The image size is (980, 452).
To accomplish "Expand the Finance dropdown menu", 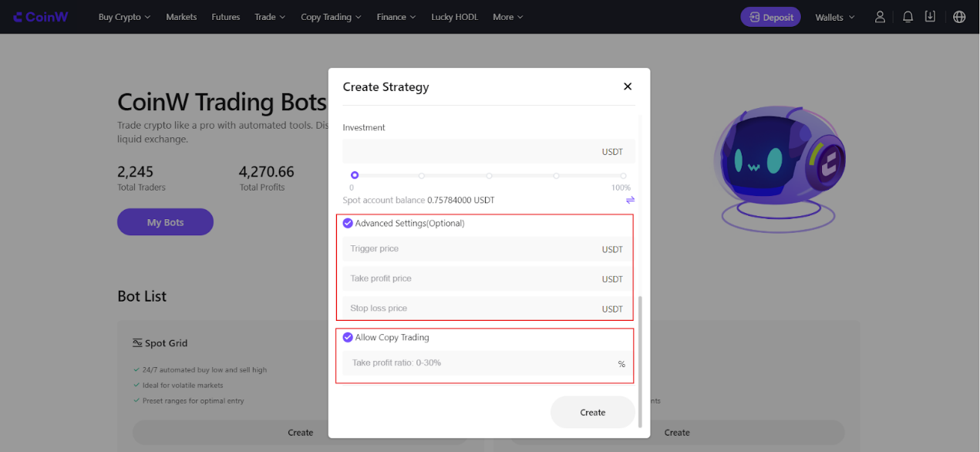I will (396, 17).
